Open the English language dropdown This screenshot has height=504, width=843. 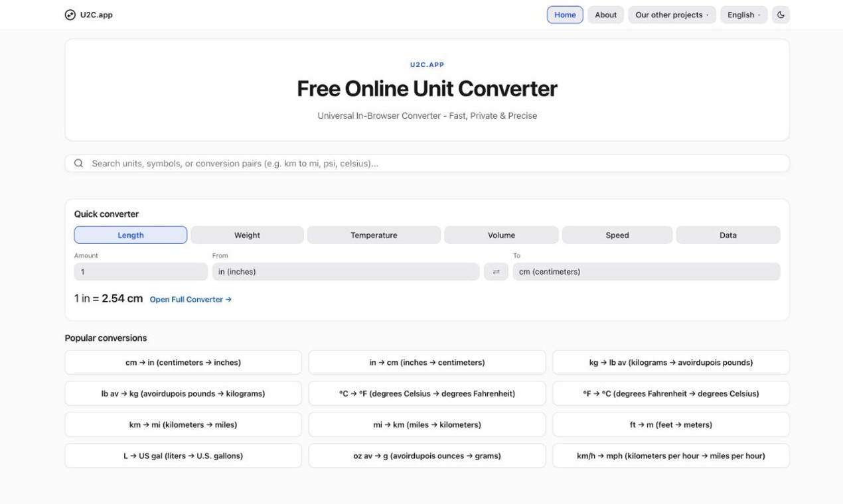[x=743, y=15]
